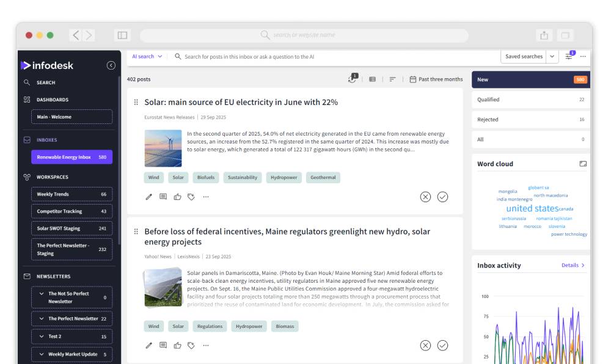Viewport: 611px width, 364px height.
Task: Open Saved searches
Action: click(525, 56)
